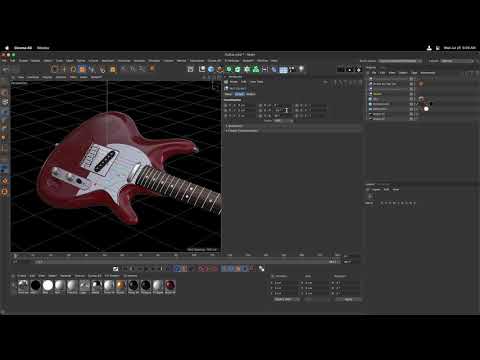This screenshot has width=480, height=360.
Task: Open User Data menu in Attribute Manager
Action: (258, 82)
